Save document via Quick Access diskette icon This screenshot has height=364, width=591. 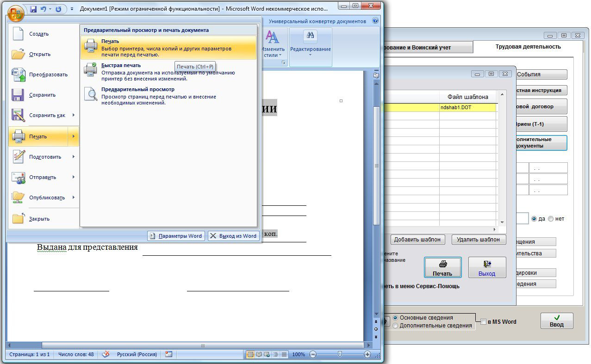[33, 9]
